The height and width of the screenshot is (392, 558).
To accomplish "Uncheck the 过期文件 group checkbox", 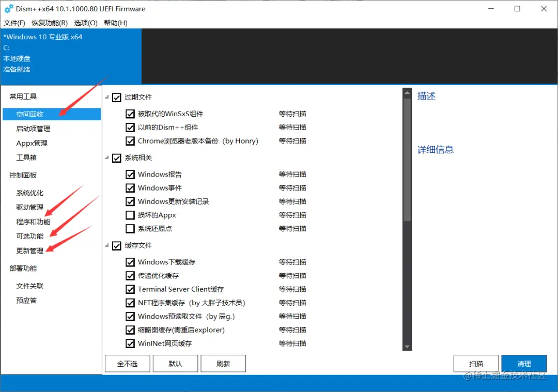I will tap(117, 98).
